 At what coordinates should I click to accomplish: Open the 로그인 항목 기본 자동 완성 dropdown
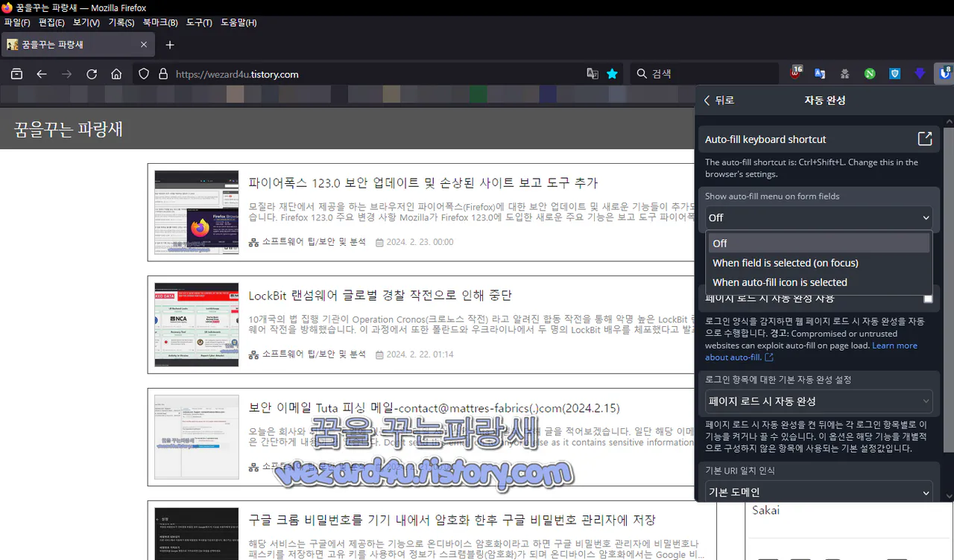click(819, 401)
